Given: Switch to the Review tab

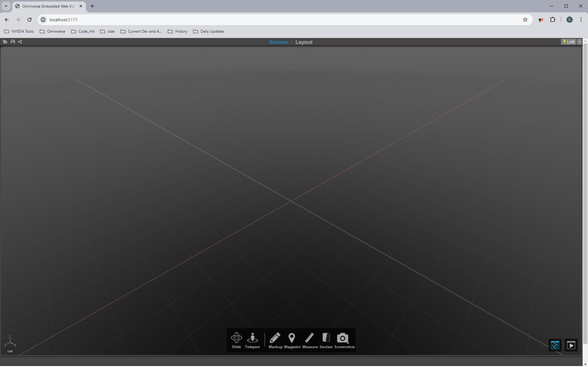Looking at the screenshot, I should (x=279, y=42).
